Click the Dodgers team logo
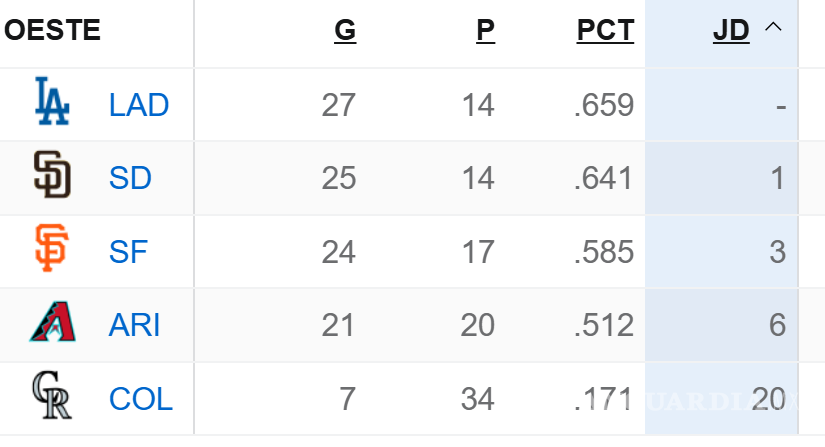Image resolution: width=825 pixels, height=447 pixels. tap(52, 103)
